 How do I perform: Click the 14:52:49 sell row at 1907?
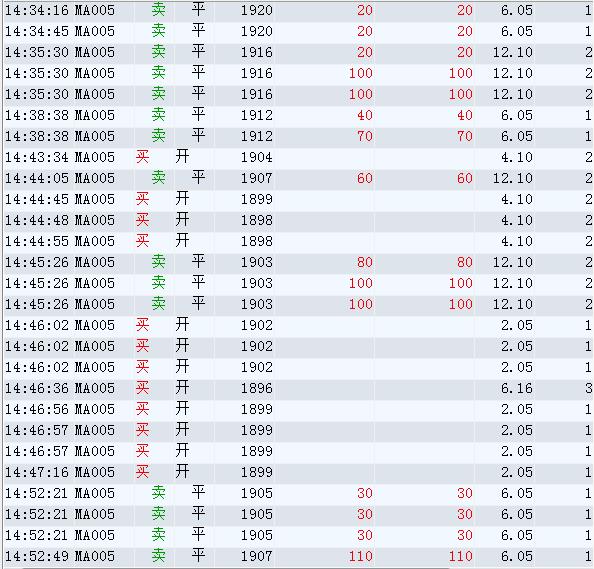pyautogui.click(x=299, y=556)
